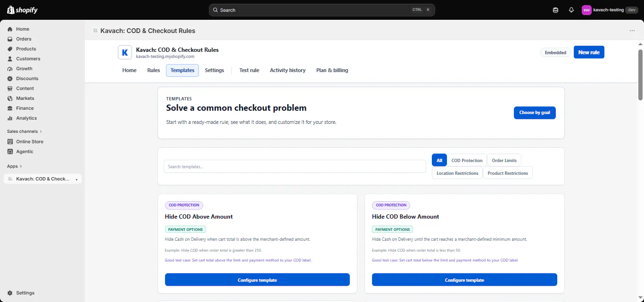Image resolution: width=644 pixels, height=302 pixels.
Task: Configure the Hide COD Below Amount template
Action: pyautogui.click(x=464, y=280)
